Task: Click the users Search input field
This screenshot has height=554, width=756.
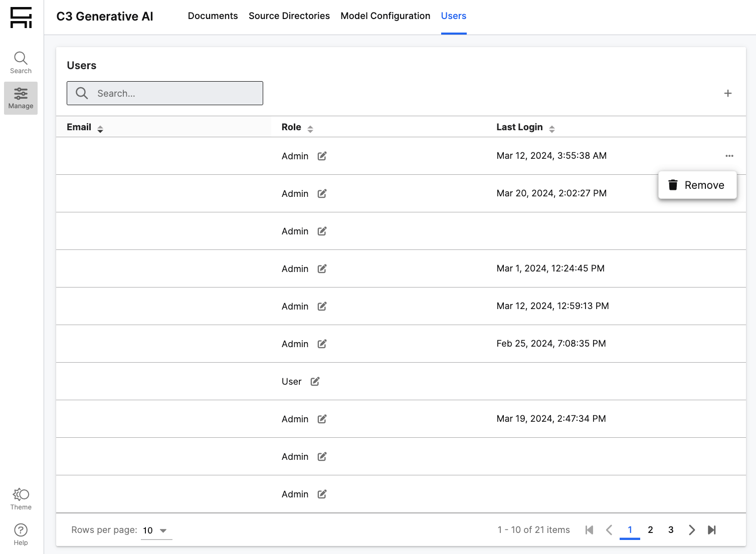Action: [170, 93]
